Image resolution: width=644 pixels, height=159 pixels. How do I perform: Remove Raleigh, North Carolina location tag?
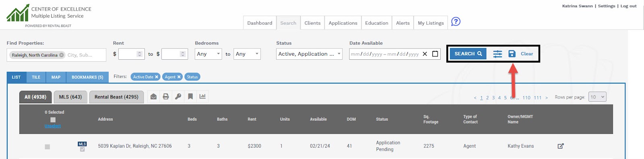(62, 55)
